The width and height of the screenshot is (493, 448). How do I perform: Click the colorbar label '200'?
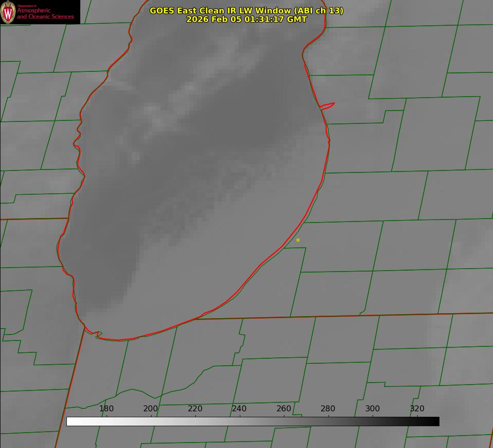(151, 408)
